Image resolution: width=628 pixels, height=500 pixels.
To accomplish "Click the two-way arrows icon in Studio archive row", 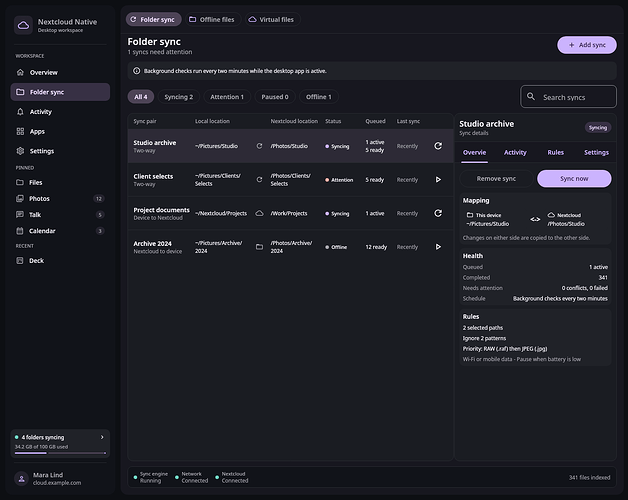I will pos(260,146).
